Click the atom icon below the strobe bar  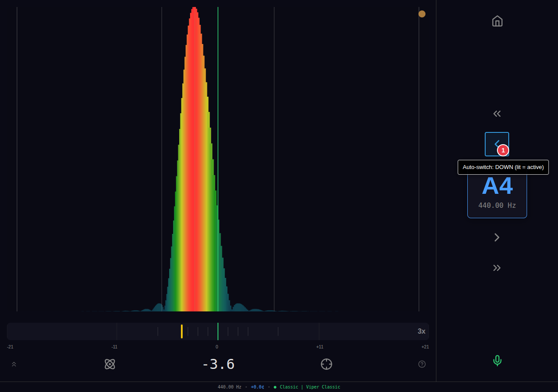coord(110,364)
